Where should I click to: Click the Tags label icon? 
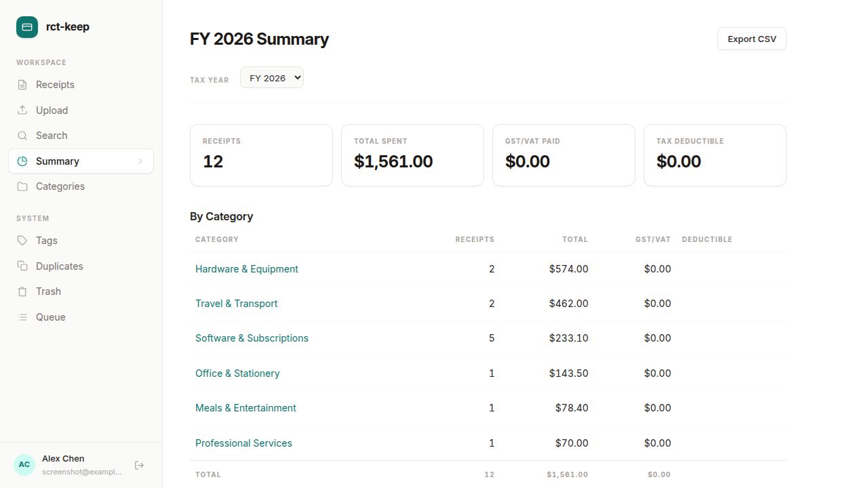(x=24, y=240)
